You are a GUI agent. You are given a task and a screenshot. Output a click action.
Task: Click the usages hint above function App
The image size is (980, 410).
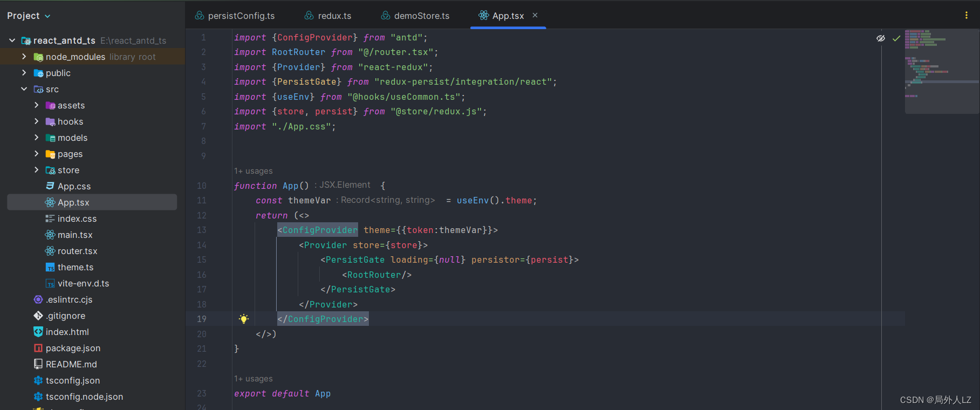[x=253, y=171]
